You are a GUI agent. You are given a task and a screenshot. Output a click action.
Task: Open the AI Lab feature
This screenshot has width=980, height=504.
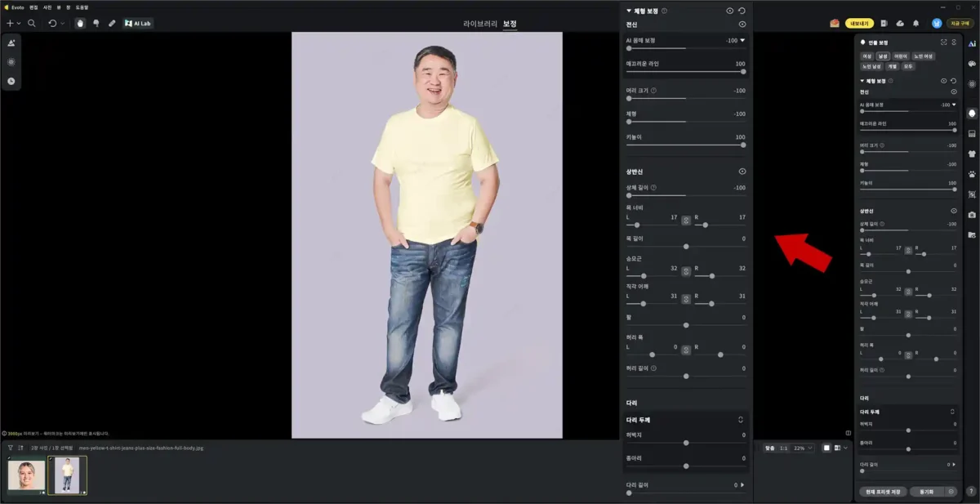pos(138,24)
